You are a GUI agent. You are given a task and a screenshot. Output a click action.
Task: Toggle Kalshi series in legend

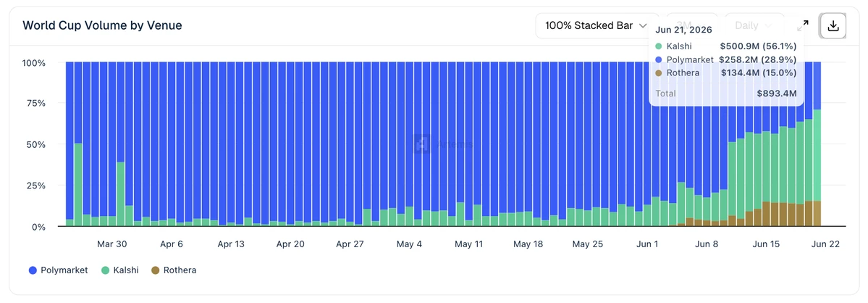[119, 270]
